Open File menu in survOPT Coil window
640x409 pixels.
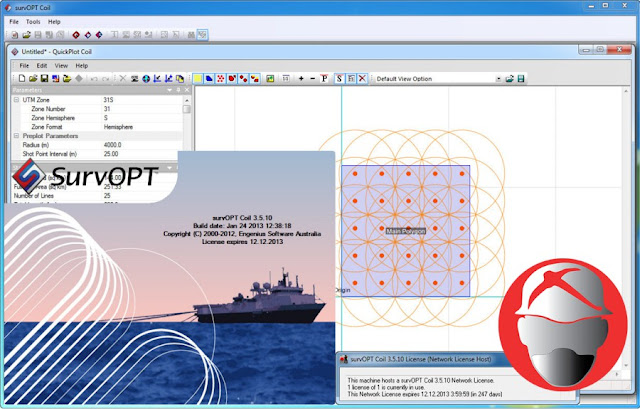(x=14, y=22)
